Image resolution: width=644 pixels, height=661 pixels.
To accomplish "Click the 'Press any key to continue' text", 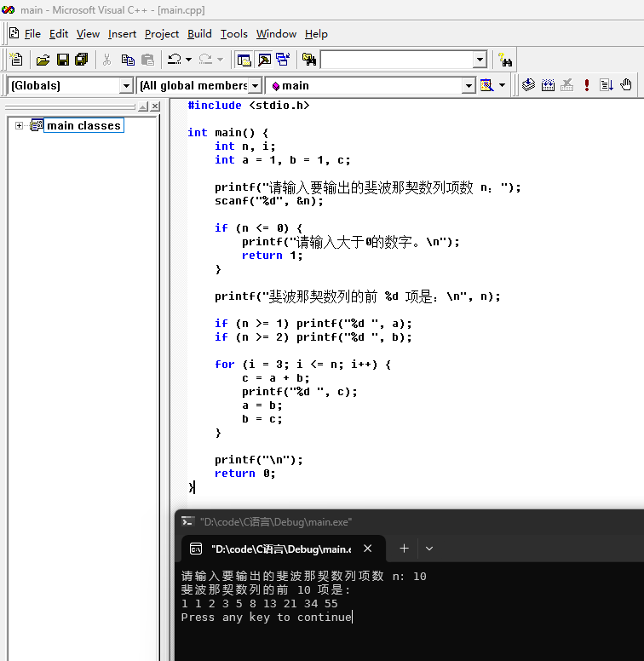I will click(267, 618).
